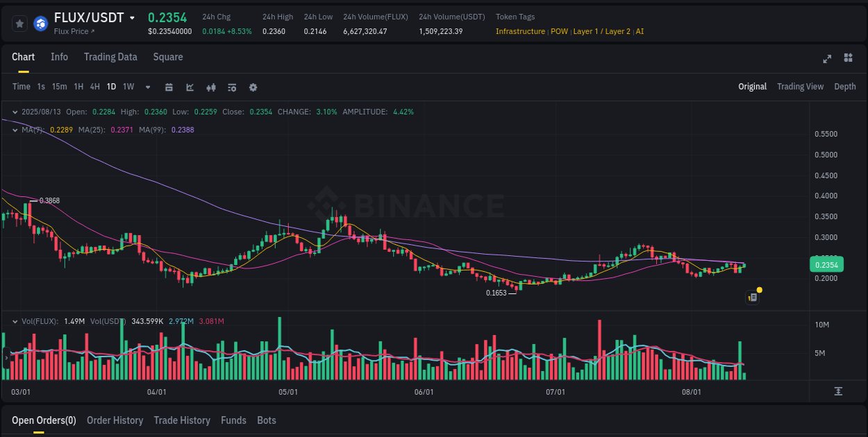Star FLUX/USDT as a favorite
868x437 pixels.
click(19, 23)
